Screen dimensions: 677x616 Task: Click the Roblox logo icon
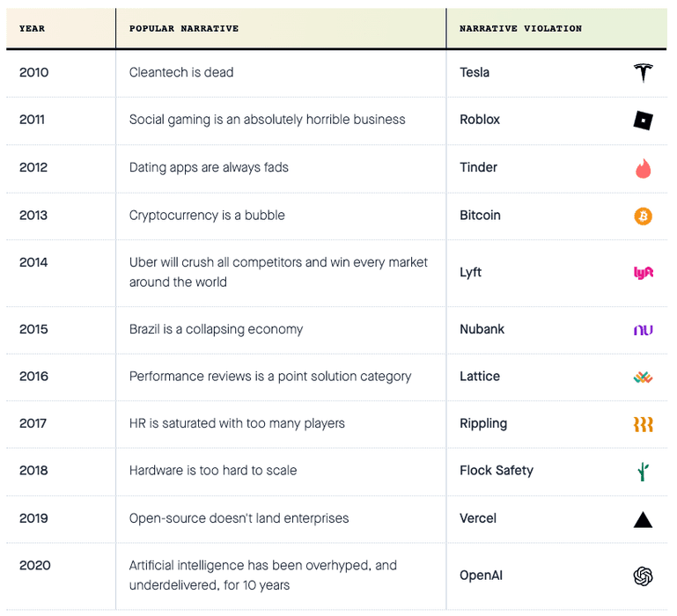(644, 121)
